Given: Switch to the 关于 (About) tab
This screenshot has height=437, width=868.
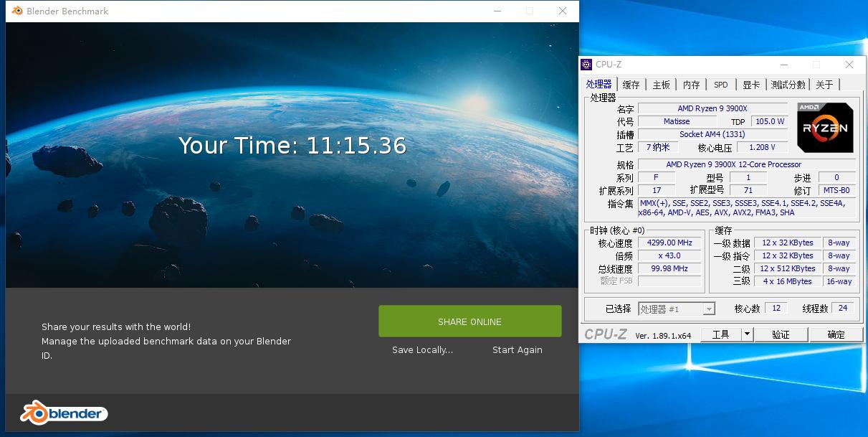Looking at the screenshot, I should (824, 84).
